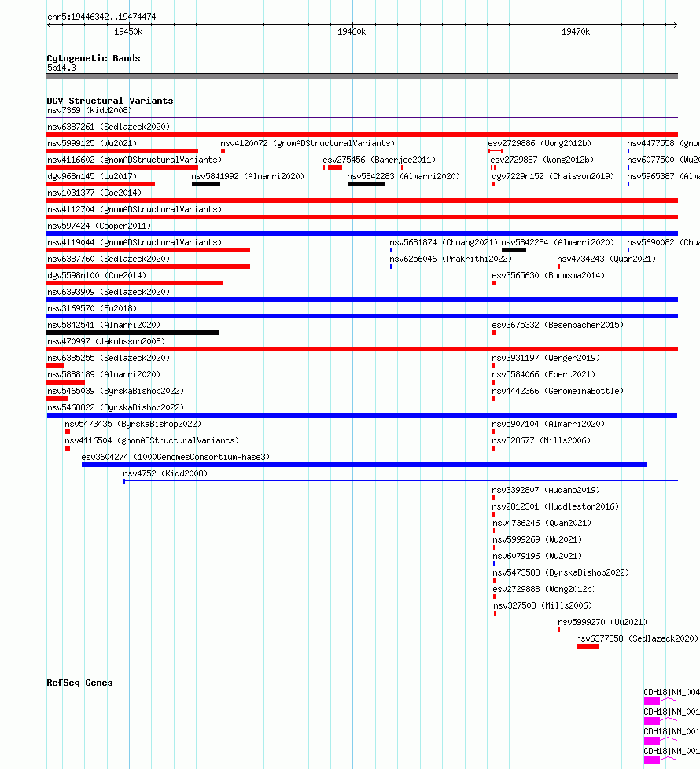The width and height of the screenshot is (700, 769).
Task: Click esv3565630 (Boomsma2014) label
Action: pyautogui.click(x=548, y=276)
